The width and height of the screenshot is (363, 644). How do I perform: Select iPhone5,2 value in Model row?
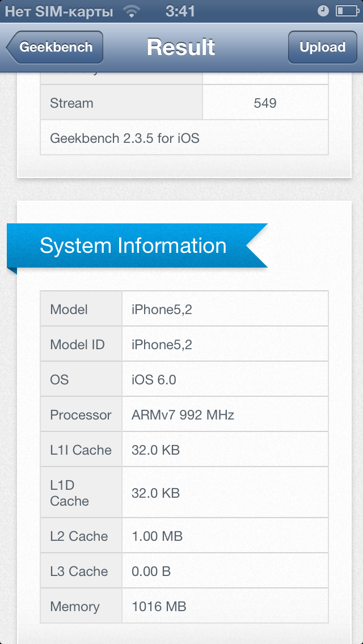[162, 310]
